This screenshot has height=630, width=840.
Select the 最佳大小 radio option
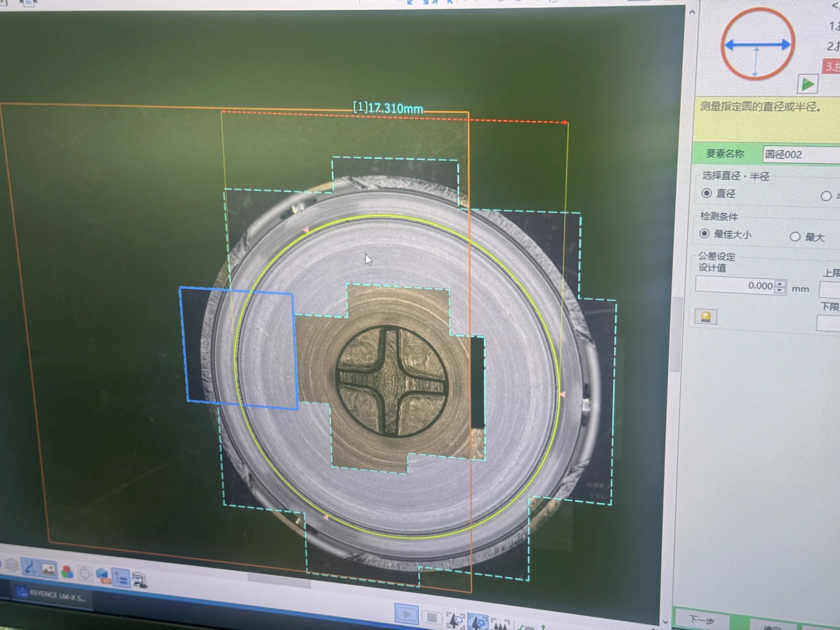click(x=705, y=233)
